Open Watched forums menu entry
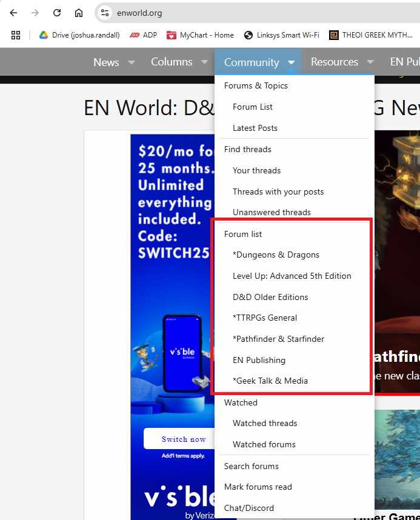The width and height of the screenshot is (420, 520). pos(264,444)
